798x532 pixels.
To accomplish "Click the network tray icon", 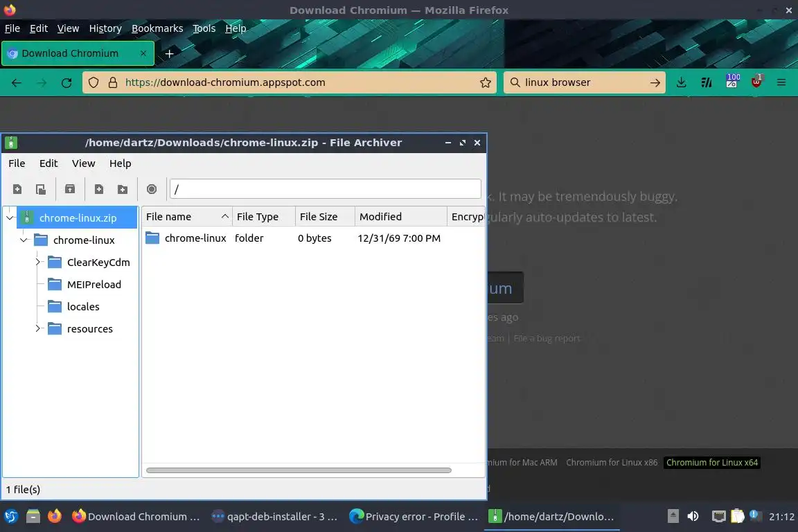I will pyautogui.click(x=718, y=516).
